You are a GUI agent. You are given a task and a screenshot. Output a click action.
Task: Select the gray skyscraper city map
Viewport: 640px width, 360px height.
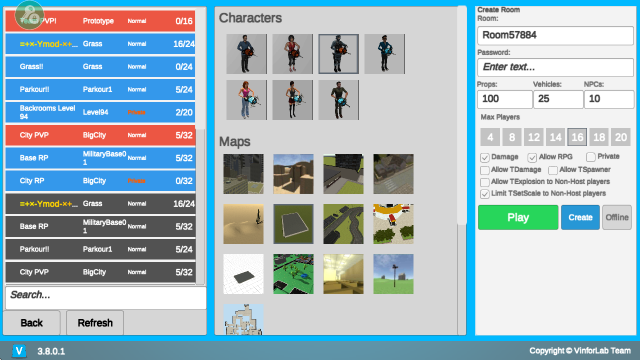pos(243,174)
